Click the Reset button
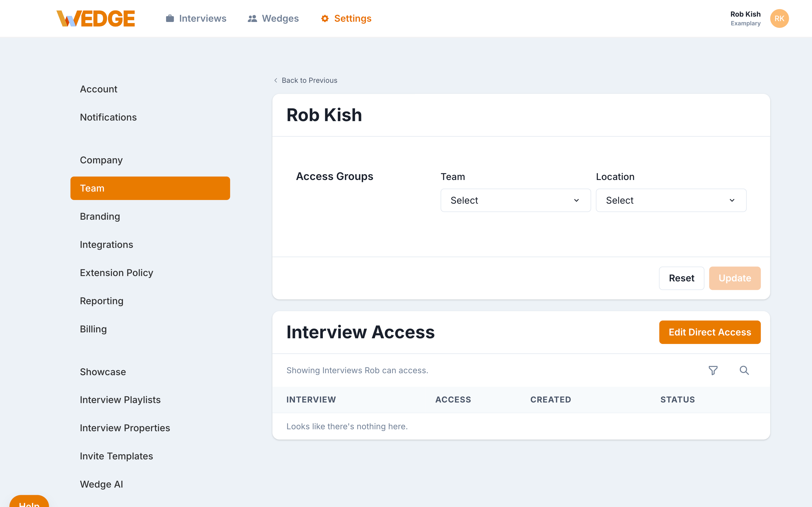812x507 pixels. point(681,278)
